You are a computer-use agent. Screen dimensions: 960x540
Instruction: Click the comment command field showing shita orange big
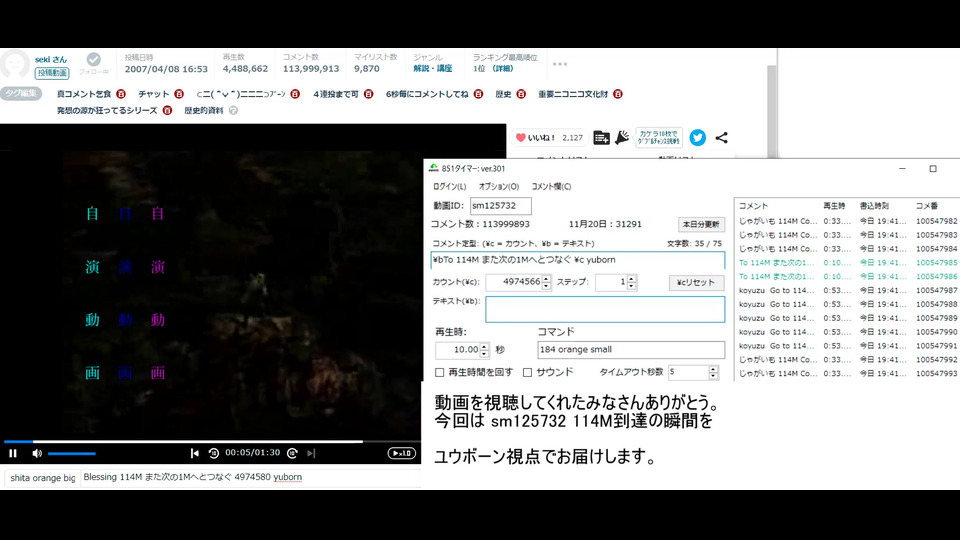(42, 478)
